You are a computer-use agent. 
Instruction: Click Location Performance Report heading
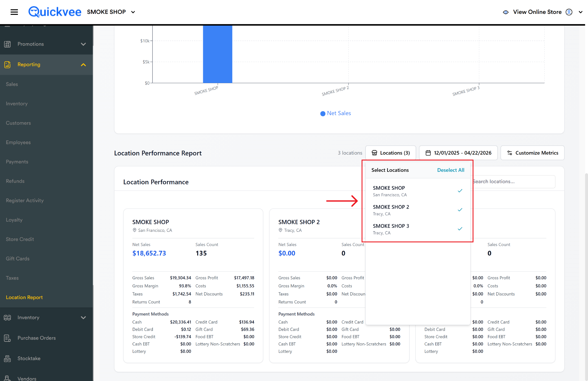click(x=158, y=153)
